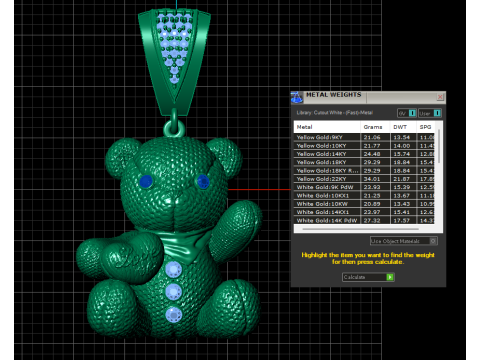Close the Metal Weights panel
The width and height of the screenshot is (480, 360).
click(x=440, y=97)
